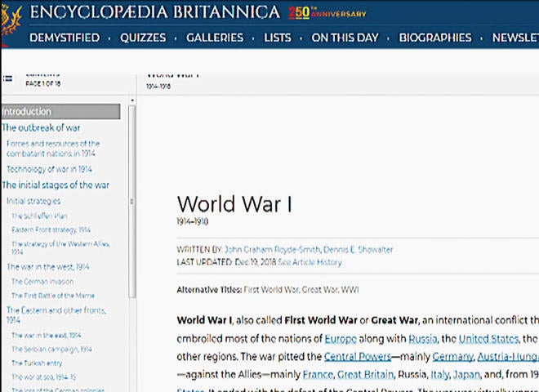Open author John Graham Royde-Smith link
Viewport: 539px width, 392px height.
pyautogui.click(x=272, y=250)
